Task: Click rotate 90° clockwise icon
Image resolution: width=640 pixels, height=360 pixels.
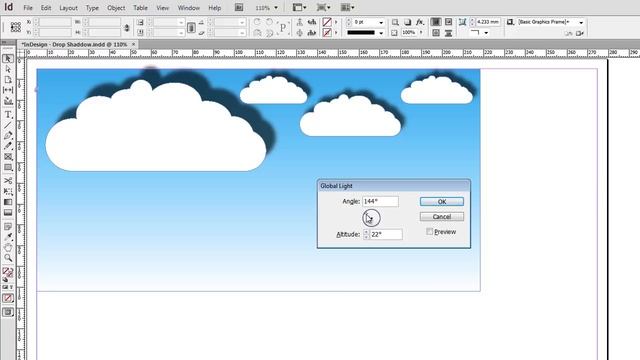Action: 257,22
